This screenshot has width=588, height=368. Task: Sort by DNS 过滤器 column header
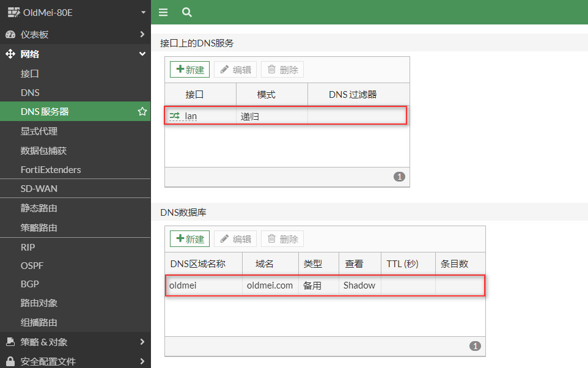359,94
